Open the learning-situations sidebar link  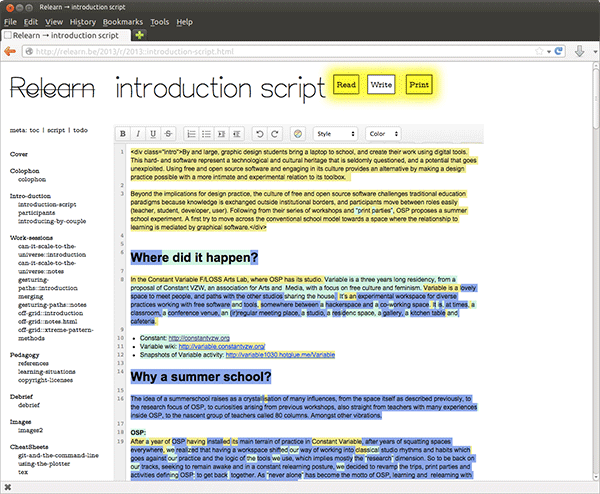(x=47, y=372)
